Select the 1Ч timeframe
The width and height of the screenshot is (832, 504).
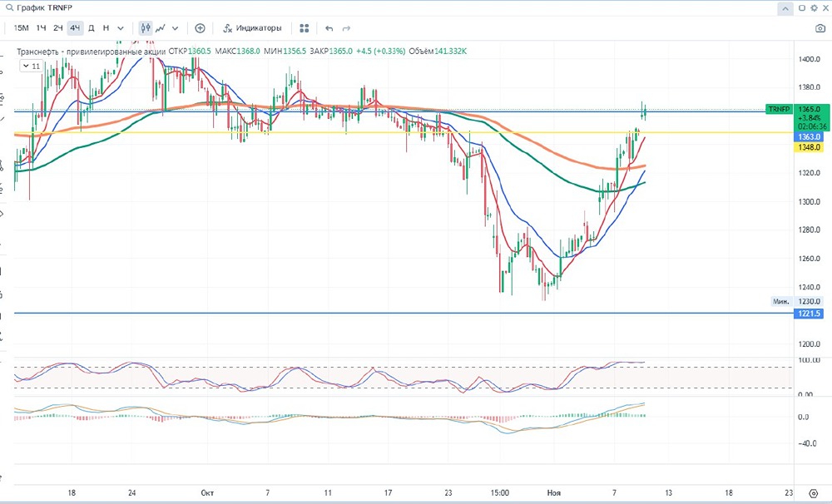41,27
